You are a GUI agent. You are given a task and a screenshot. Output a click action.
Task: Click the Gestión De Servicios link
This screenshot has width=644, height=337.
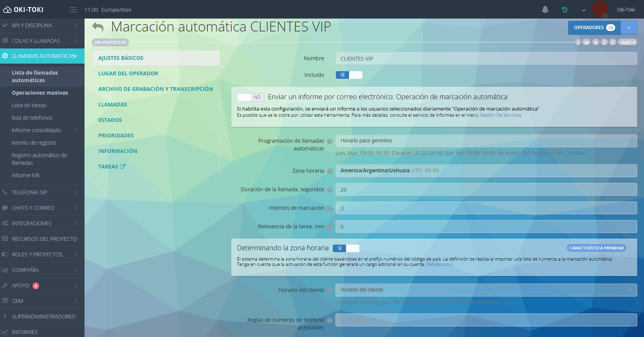click(500, 115)
